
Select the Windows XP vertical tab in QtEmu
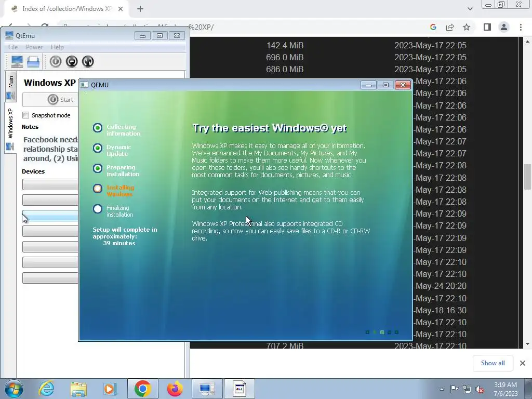[x=10, y=128]
